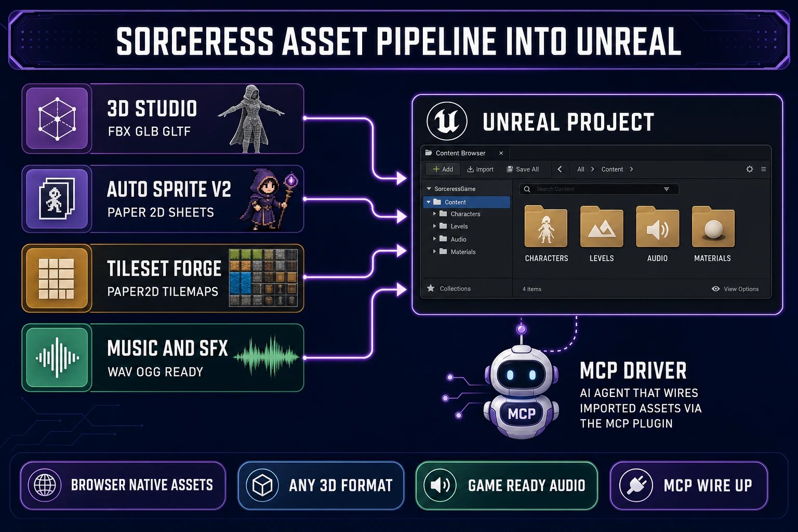The height and width of the screenshot is (532, 798).
Task: Click the green audio waveform graphic
Action: [267, 356]
